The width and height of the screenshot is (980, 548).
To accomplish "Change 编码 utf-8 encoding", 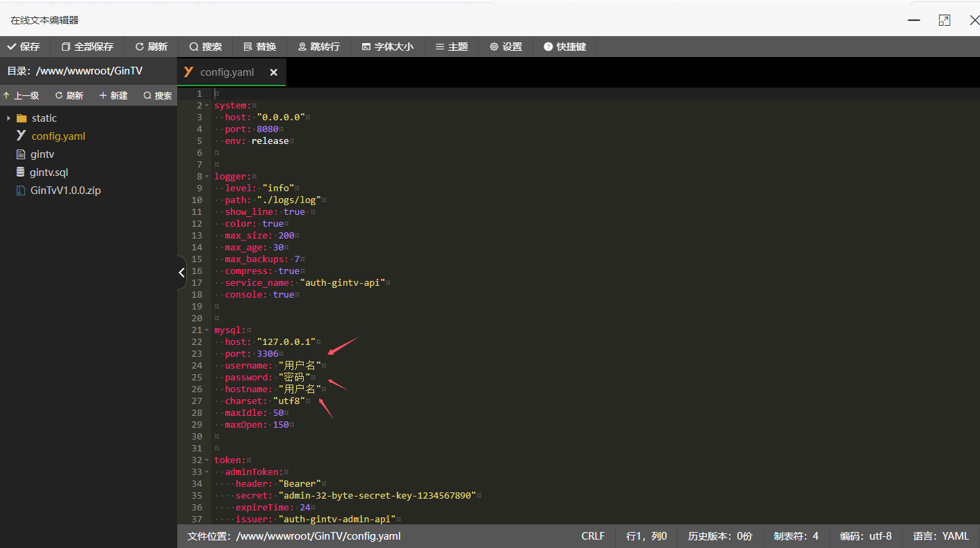I will (x=866, y=536).
